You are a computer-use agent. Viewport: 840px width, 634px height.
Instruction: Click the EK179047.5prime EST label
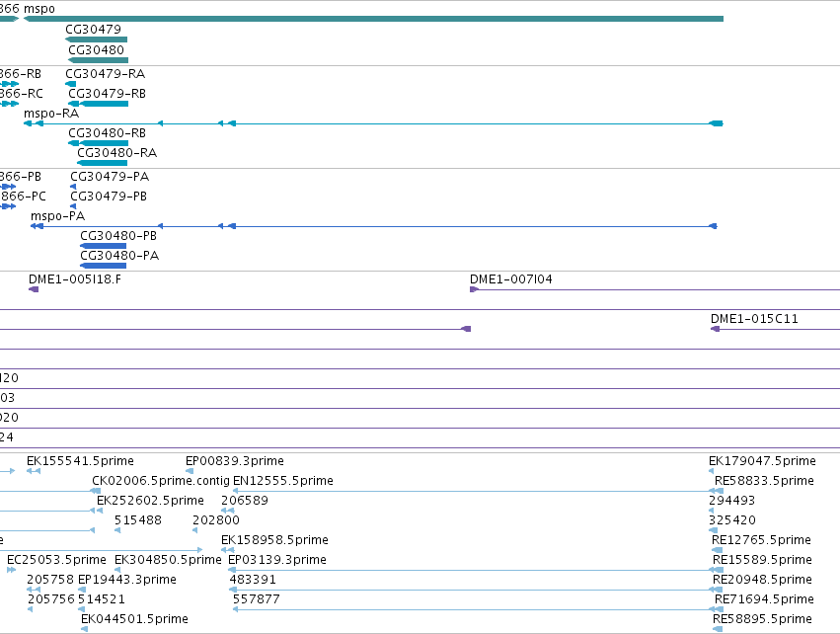pyautogui.click(x=762, y=461)
